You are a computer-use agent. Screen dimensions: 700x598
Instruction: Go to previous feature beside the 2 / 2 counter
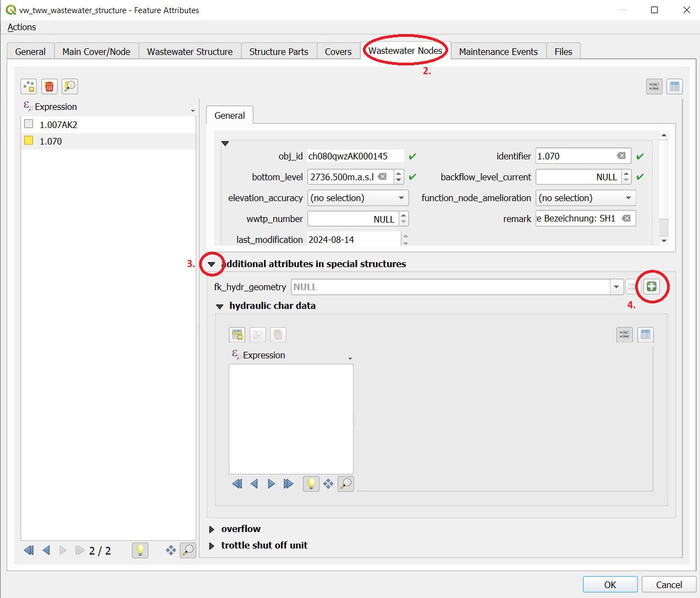pos(46,550)
